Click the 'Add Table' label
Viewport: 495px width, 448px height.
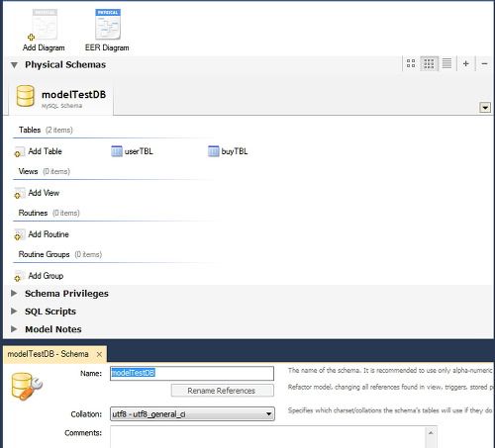[45, 151]
